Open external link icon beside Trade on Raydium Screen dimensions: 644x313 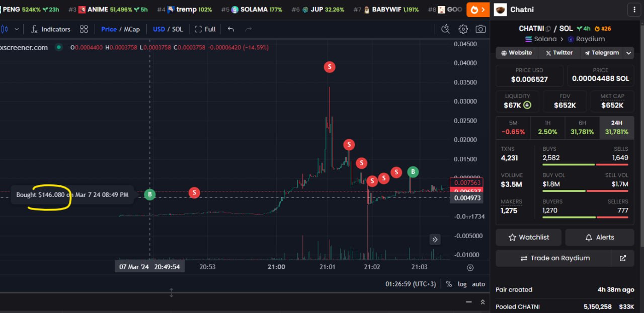point(623,258)
